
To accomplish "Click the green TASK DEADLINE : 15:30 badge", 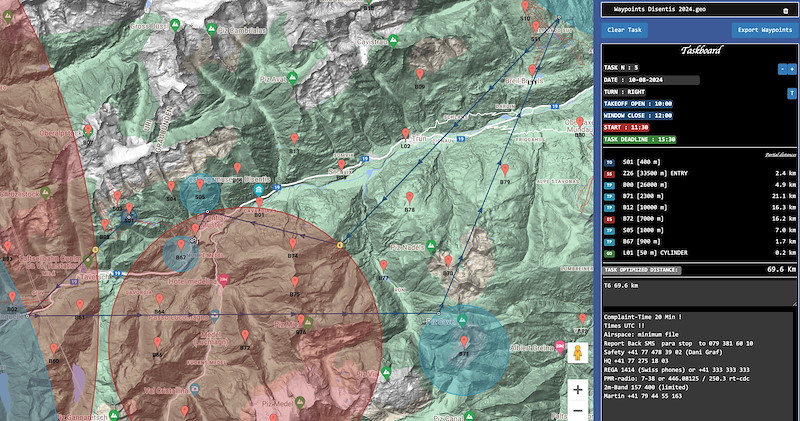I will point(640,139).
